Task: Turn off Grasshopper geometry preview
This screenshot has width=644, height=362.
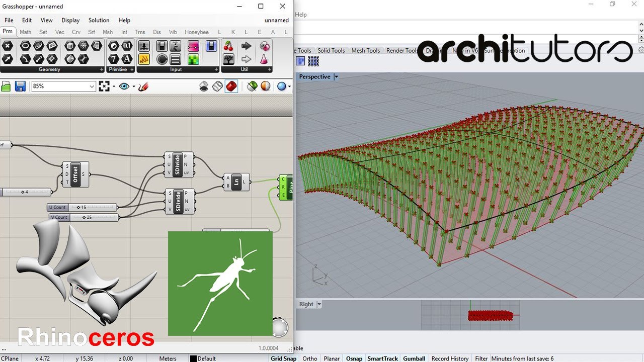Action: 204,86
